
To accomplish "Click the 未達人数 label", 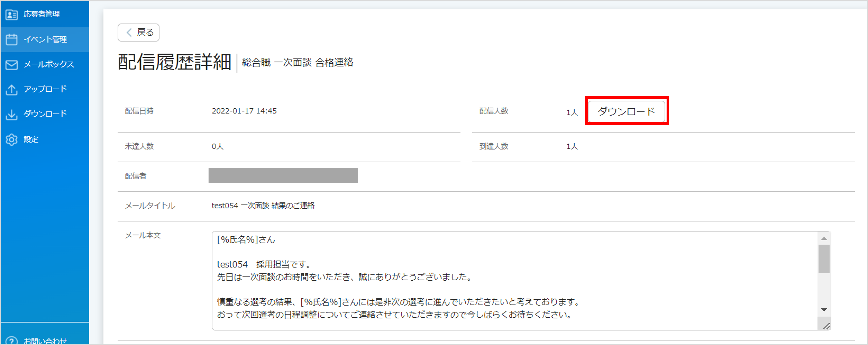I will (x=139, y=146).
